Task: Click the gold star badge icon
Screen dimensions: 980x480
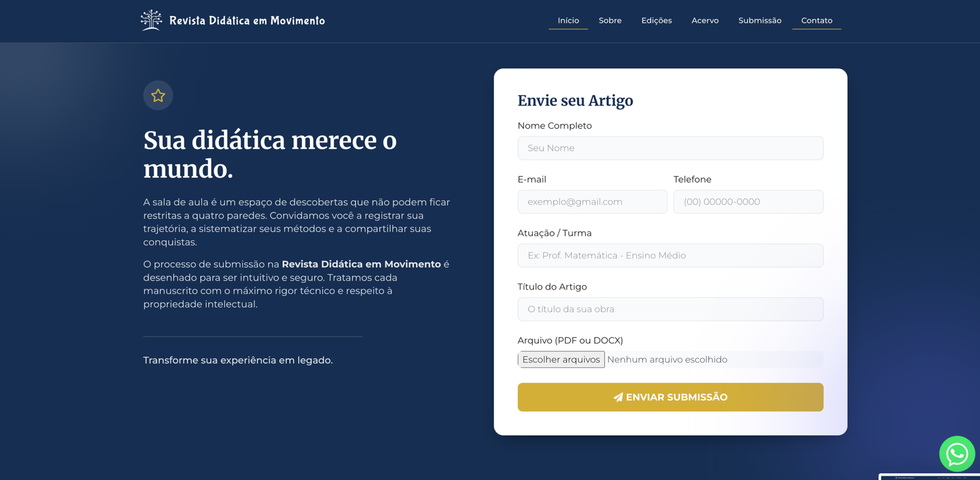Action: (x=158, y=96)
